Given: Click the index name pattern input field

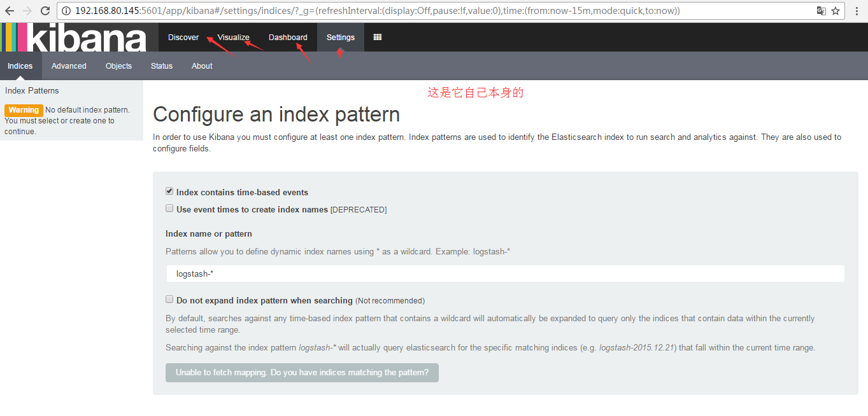Looking at the screenshot, I should coord(505,274).
